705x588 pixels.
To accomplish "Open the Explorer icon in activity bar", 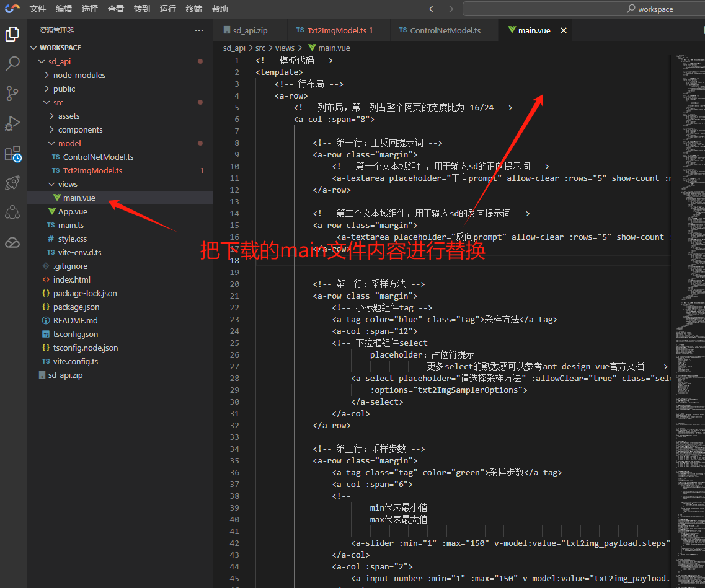I will pyautogui.click(x=12, y=34).
